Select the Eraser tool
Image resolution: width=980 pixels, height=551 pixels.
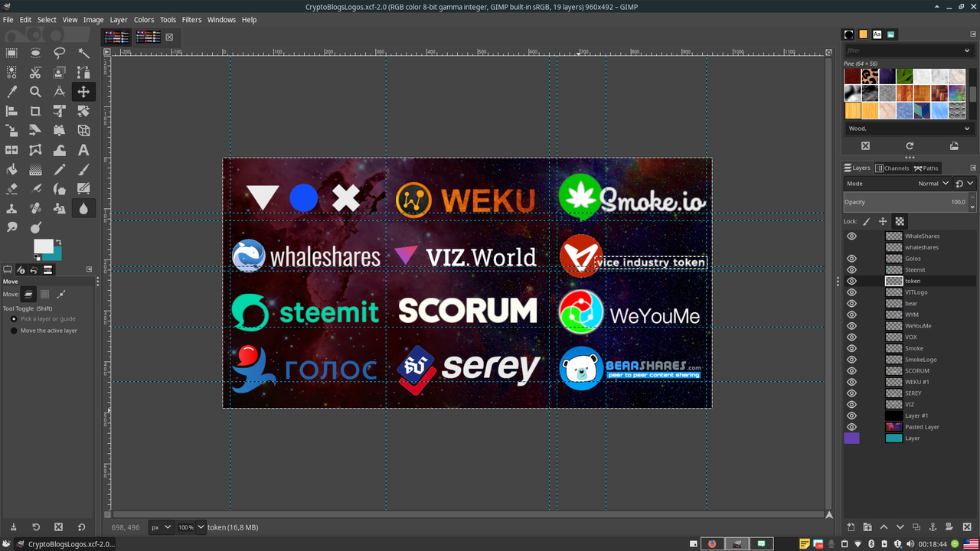tap(11, 188)
